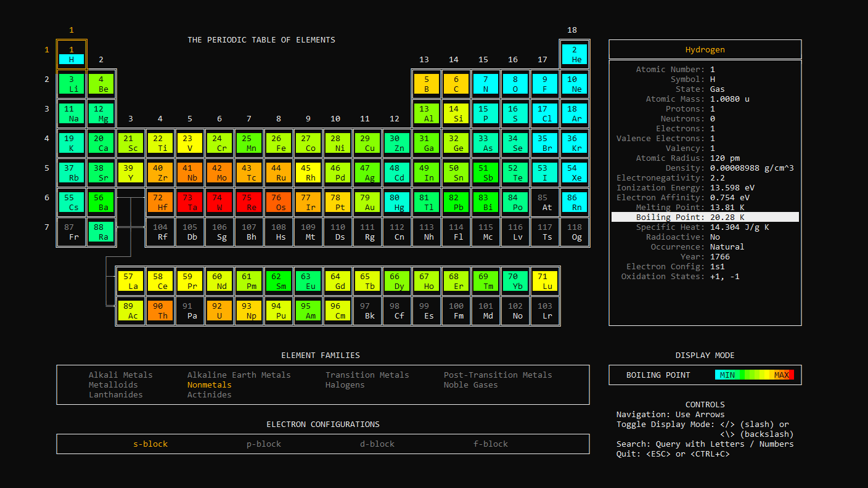Click the Transition Metals family label
Screen dimensions: 868x488
[x=367, y=375]
